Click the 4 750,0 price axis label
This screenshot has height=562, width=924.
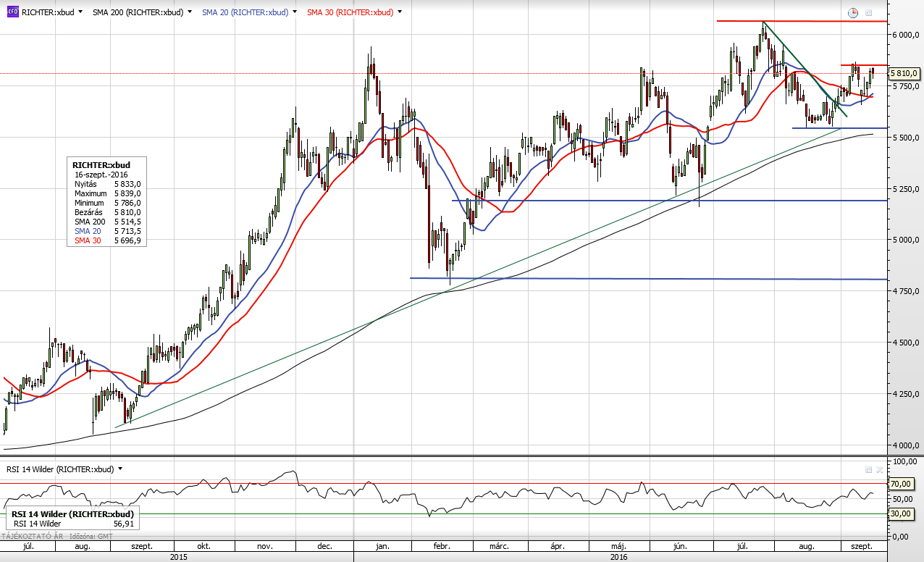click(x=907, y=291)
